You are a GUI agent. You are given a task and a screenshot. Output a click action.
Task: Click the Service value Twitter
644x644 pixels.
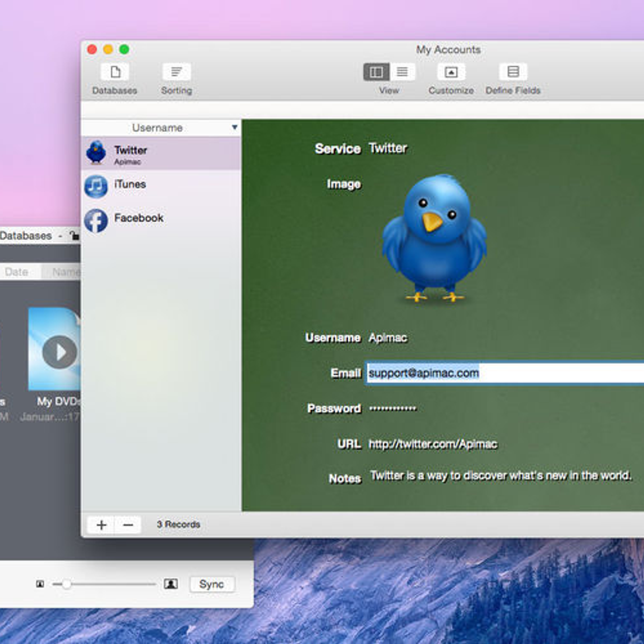(388, 148)
